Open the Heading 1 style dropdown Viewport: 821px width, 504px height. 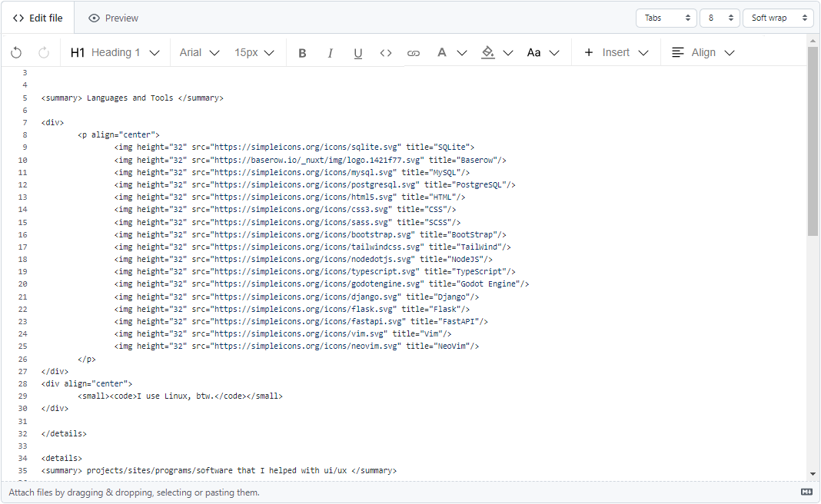coord(115,52)
